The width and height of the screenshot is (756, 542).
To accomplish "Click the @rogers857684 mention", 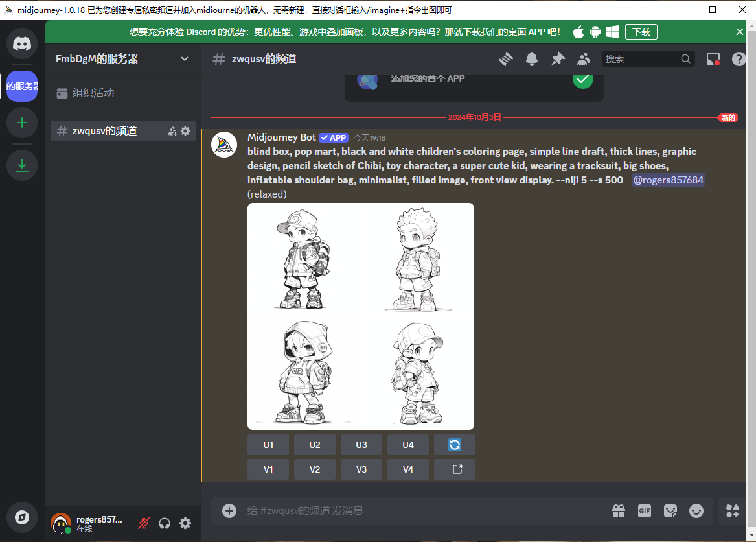I will coord(669,180).
